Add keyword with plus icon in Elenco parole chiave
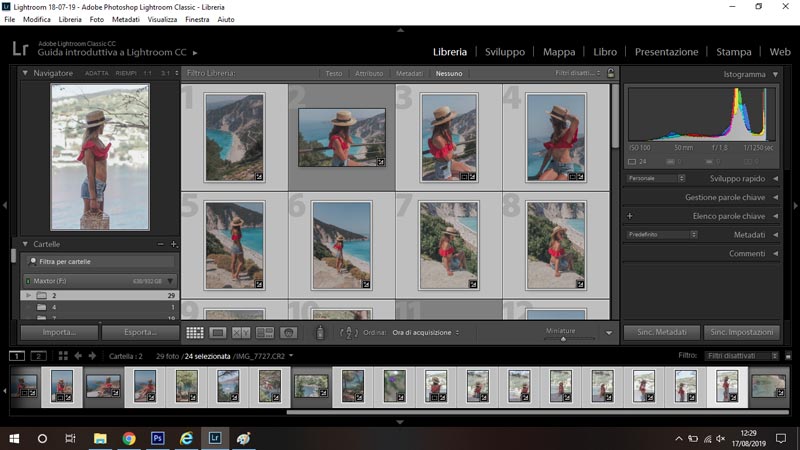The height and width of the screenshot is (450, 800). click(x=630, y=216)
